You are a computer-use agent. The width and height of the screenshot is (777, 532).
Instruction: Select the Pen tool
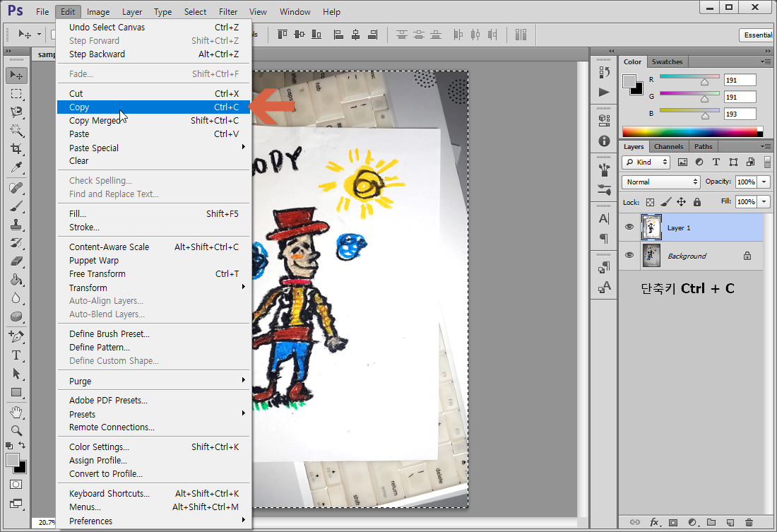tap(16, 337)
